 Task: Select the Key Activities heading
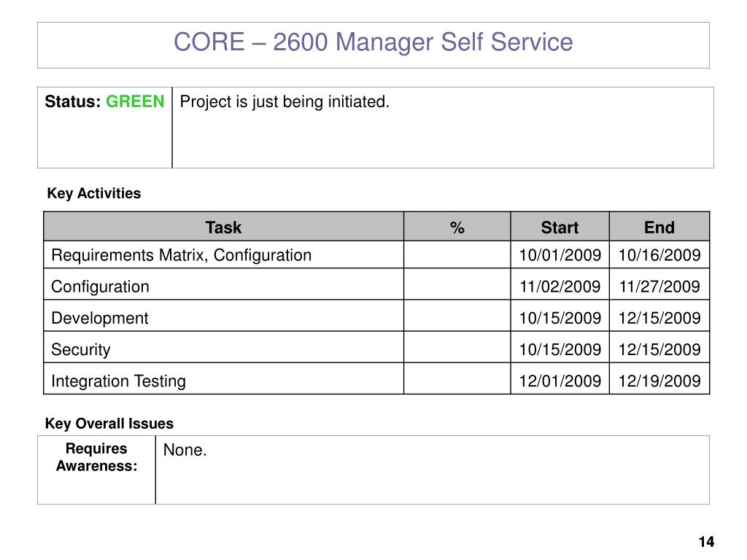click(x=94, y=193)
